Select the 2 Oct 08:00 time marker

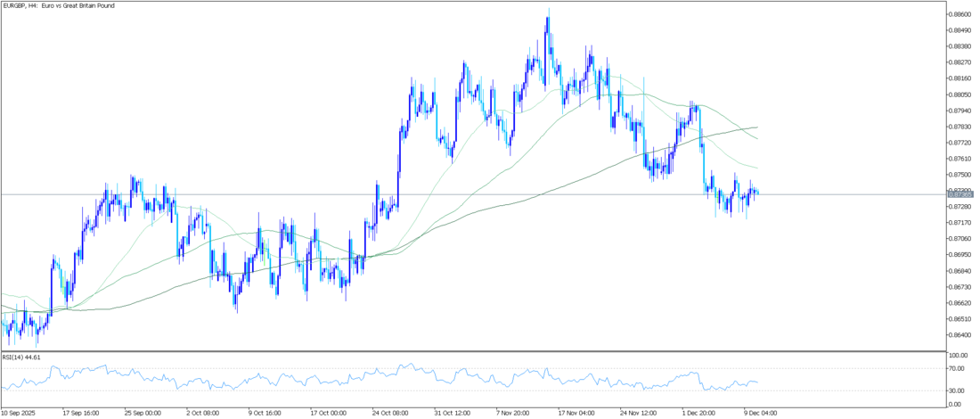coord(204,413)
